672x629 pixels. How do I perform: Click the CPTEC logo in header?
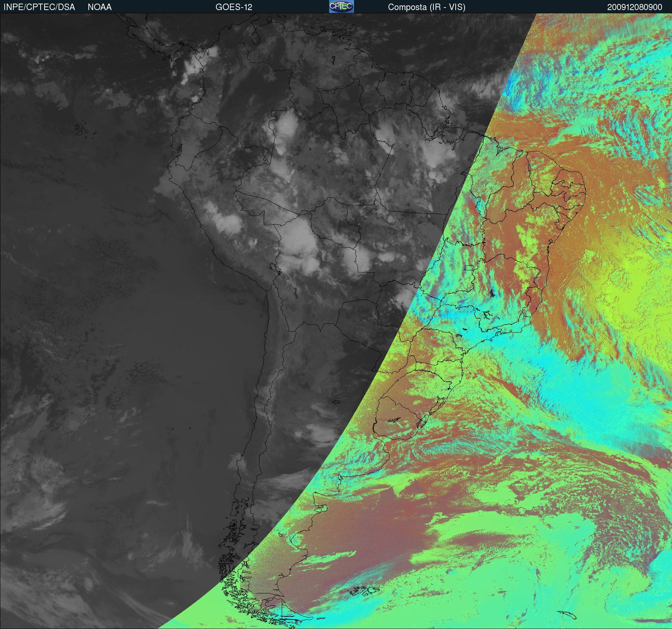coord(341,6)
